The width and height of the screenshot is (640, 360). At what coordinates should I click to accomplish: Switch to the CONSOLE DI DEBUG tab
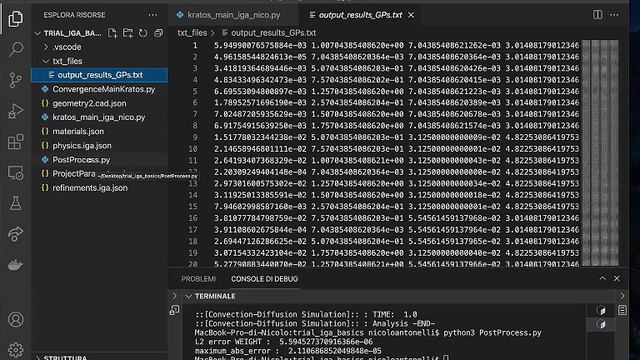[264, 279]
